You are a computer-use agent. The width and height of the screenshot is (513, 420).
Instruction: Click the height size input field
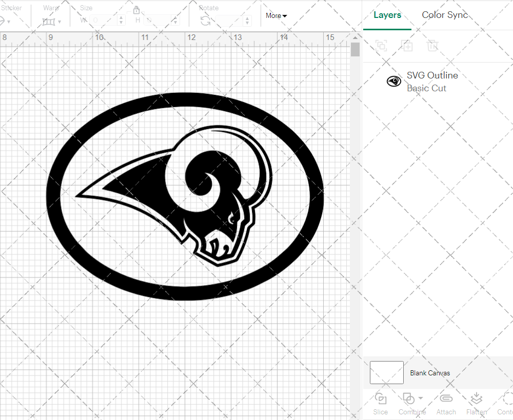pos(157,21)
